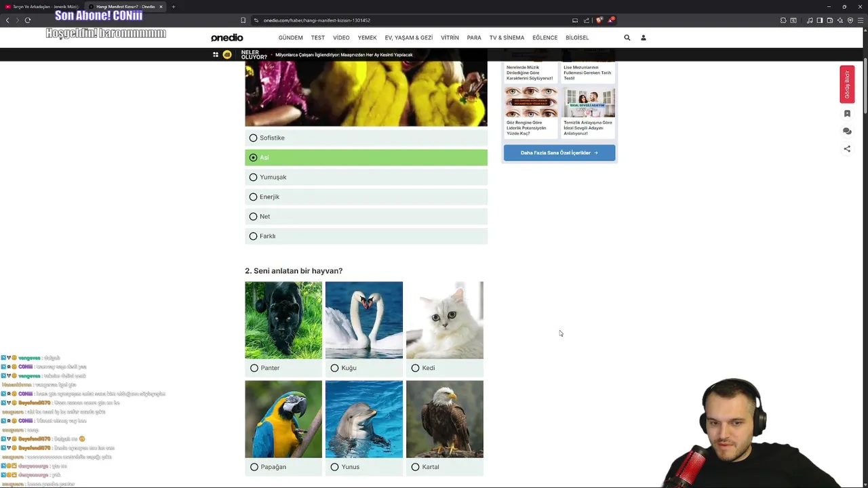This screenshot has width=868, height=488.
Task: Open the Brave Wallet icon
Action: pyautogui.click(x=830, y=20)
